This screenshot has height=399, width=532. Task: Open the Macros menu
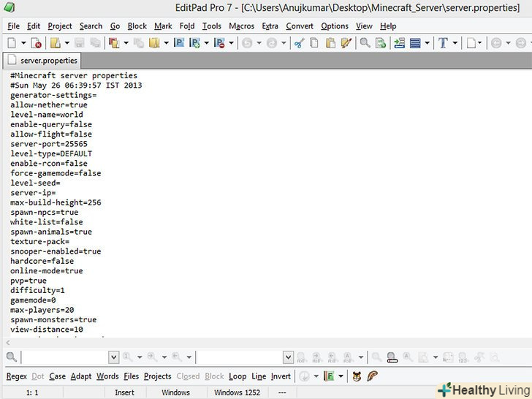[x=241, y=26]
